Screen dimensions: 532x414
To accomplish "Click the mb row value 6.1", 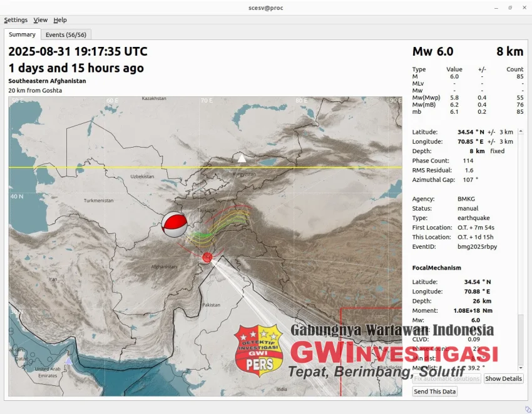I will [x=454, y=112].
